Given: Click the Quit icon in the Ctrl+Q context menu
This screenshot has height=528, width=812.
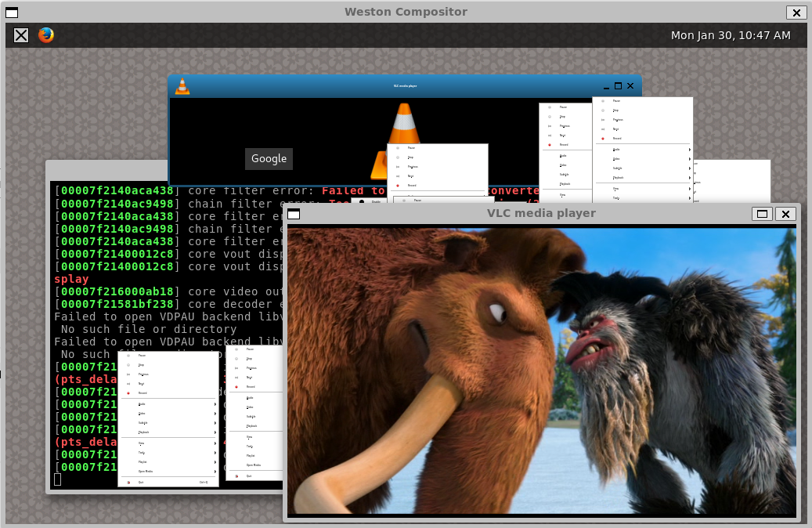Looking at the screenshot, I should click(x=128, y=483).
